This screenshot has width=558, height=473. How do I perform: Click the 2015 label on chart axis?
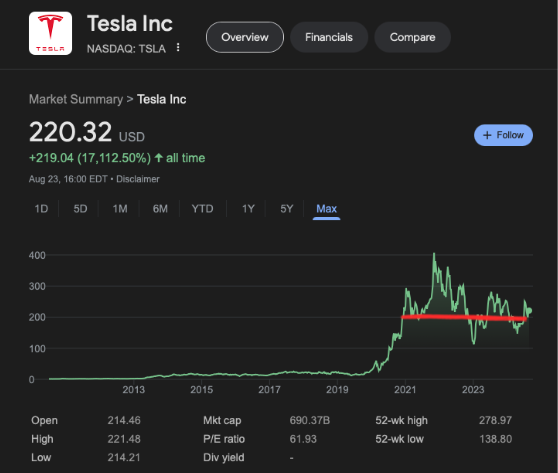point(201,390)
